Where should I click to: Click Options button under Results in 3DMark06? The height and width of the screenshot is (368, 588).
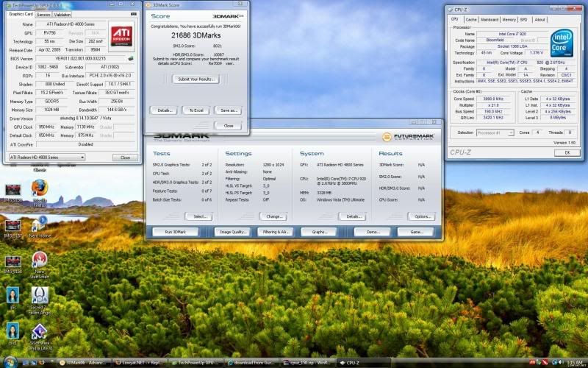point(422,216)
